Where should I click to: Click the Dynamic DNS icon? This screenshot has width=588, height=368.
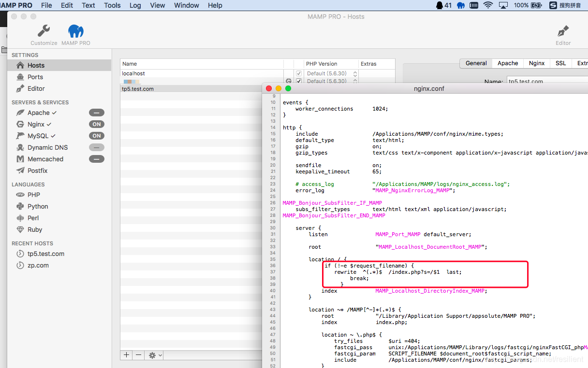pyautogui.click(x=20, y=147)
